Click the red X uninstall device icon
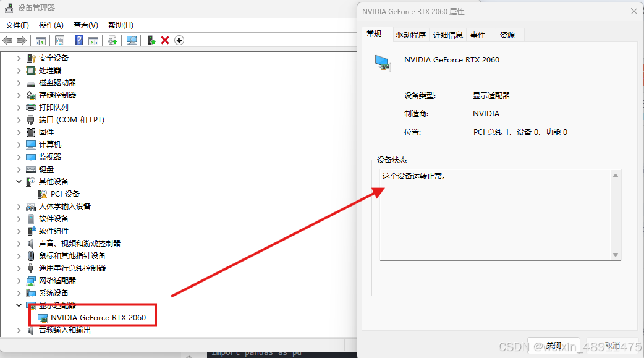Screen dimensions: 644x358 point(165,40)
